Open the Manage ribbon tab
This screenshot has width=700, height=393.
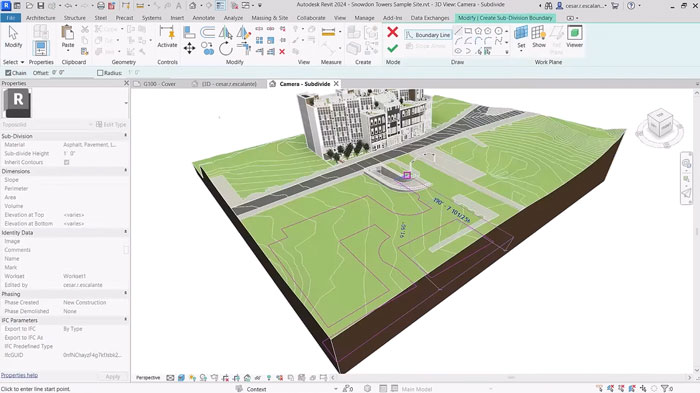364,18
